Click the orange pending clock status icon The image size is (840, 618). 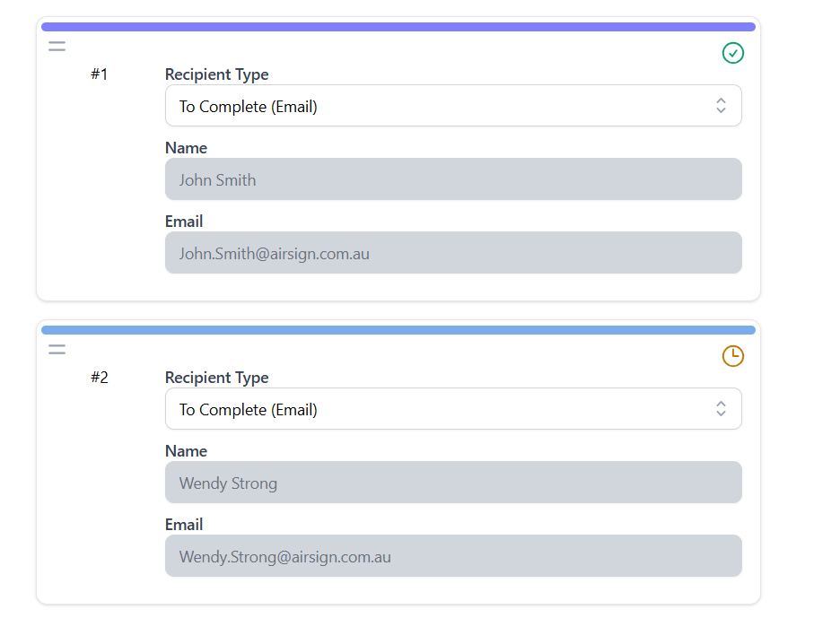(732, 356)
